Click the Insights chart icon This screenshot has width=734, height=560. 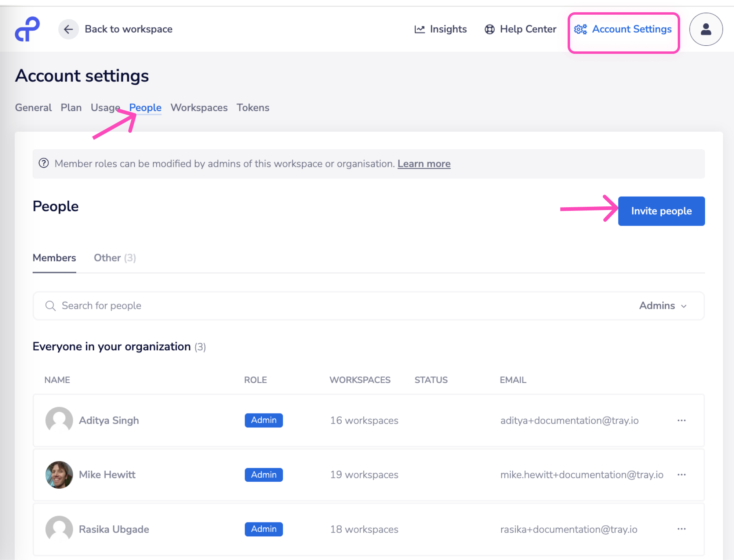tap(420, 29)
